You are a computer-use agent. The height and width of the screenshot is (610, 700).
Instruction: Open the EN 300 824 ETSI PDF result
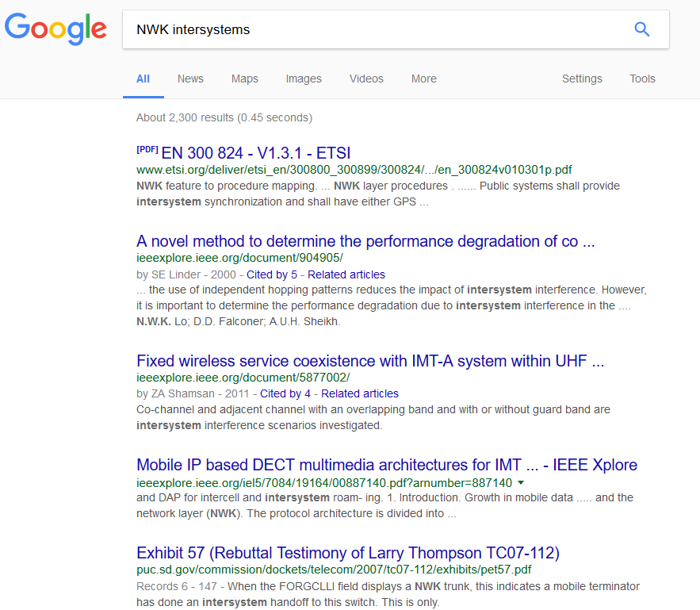pos(255,153)
